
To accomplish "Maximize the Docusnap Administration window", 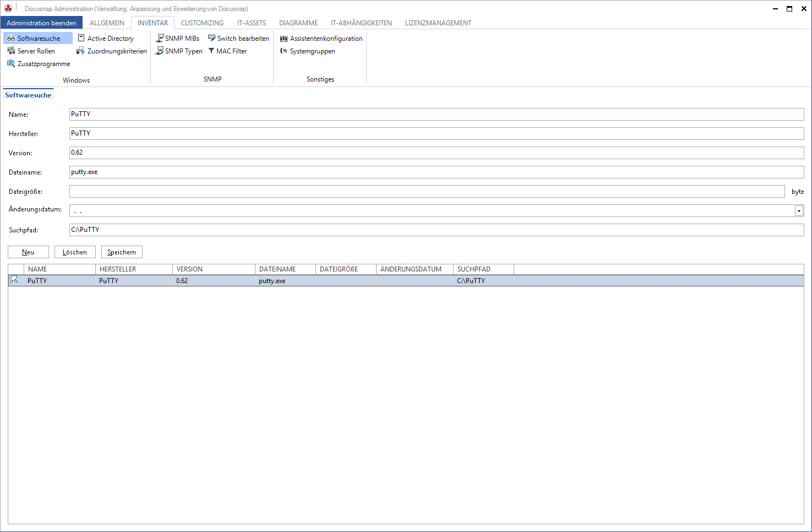I will (789, 8).
